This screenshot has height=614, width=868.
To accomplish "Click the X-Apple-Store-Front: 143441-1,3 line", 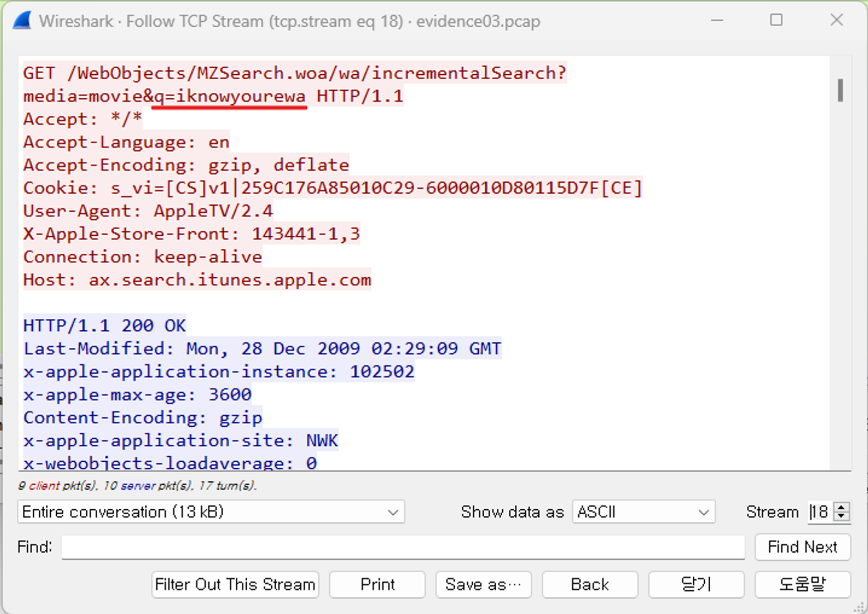I will pos(192,234).
